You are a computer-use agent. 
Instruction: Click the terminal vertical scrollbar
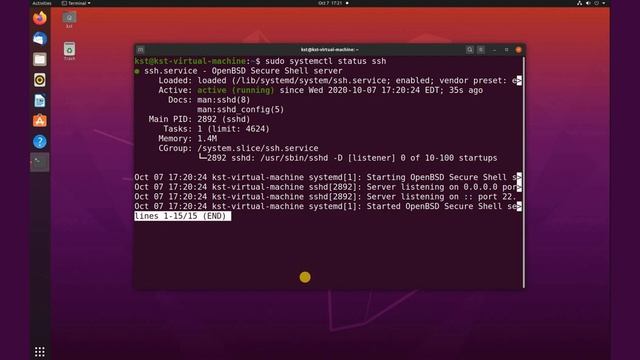tap(524, 172)
